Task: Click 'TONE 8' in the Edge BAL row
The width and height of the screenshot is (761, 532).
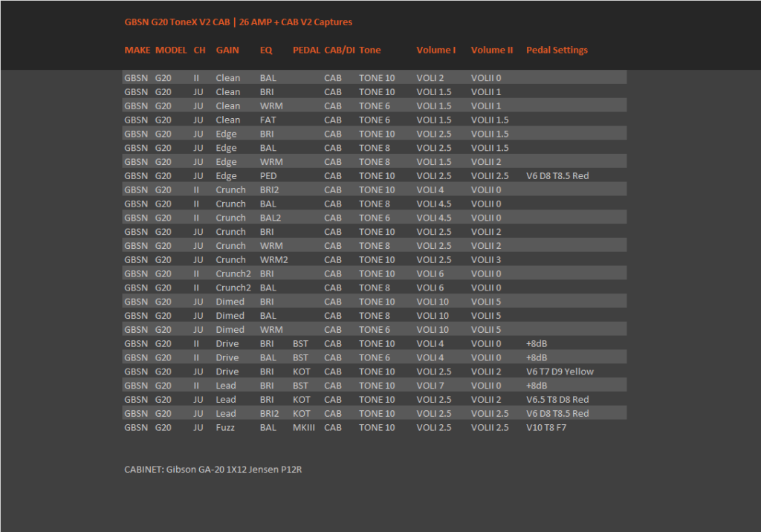Action: point(375,148)
